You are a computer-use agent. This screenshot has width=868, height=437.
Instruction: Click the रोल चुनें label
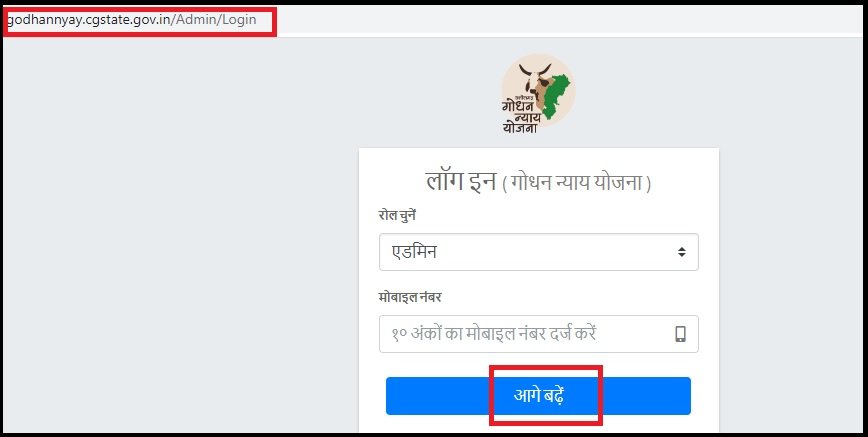click(397, 215)
